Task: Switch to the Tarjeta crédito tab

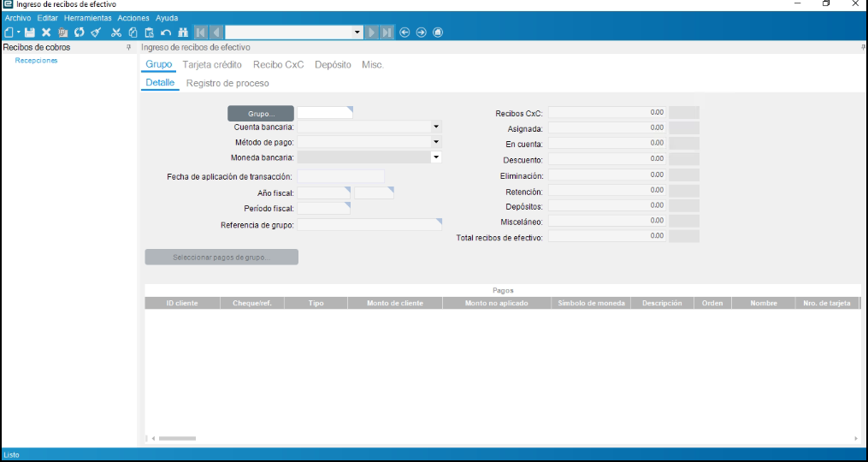Action: 212,65
